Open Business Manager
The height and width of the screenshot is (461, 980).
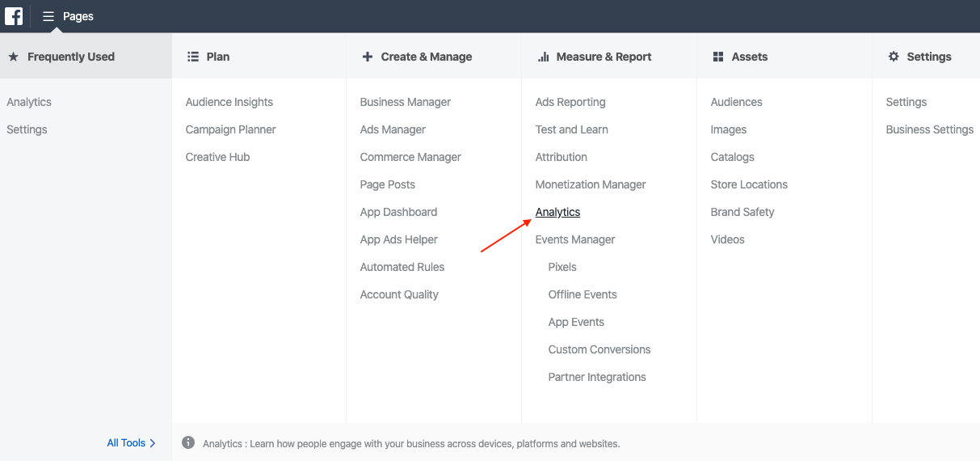tap(406, 102)
